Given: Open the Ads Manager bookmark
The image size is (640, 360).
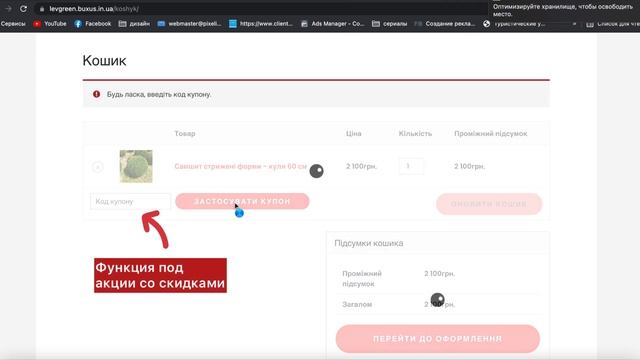Looking at the screenshot, I should [x=332, y=24].
